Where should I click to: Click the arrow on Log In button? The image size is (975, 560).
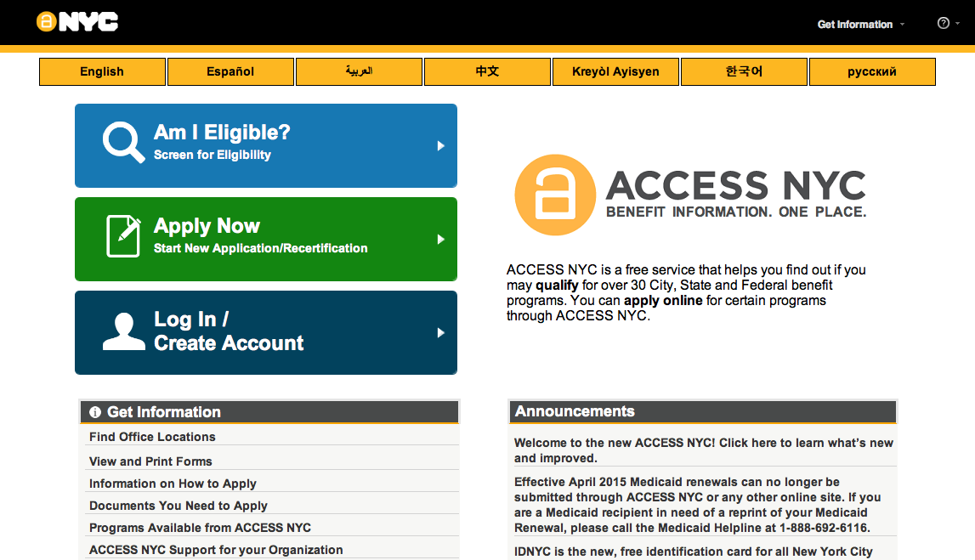click(440, 333)
